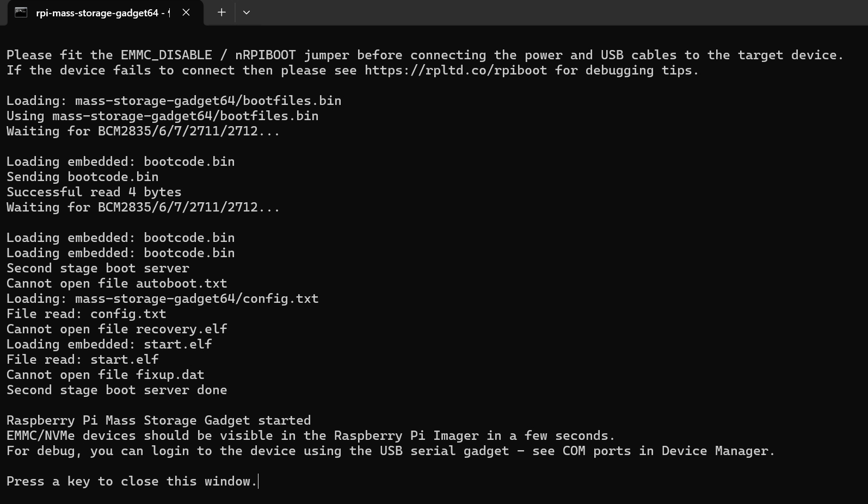
Task: Click 'Cannot open file fixup.dat' line
Action: tap(105, 375)
